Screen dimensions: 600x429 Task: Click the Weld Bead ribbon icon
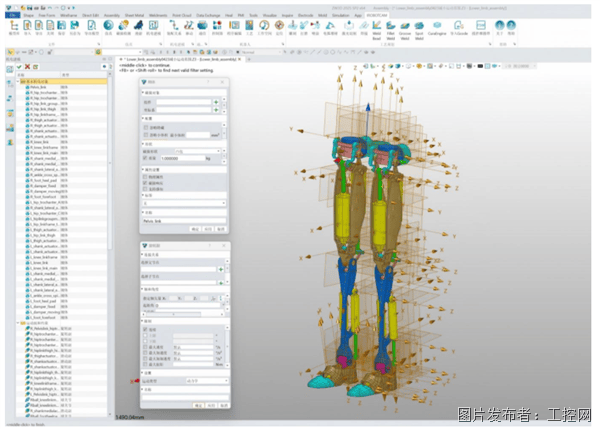click(377, 30)
